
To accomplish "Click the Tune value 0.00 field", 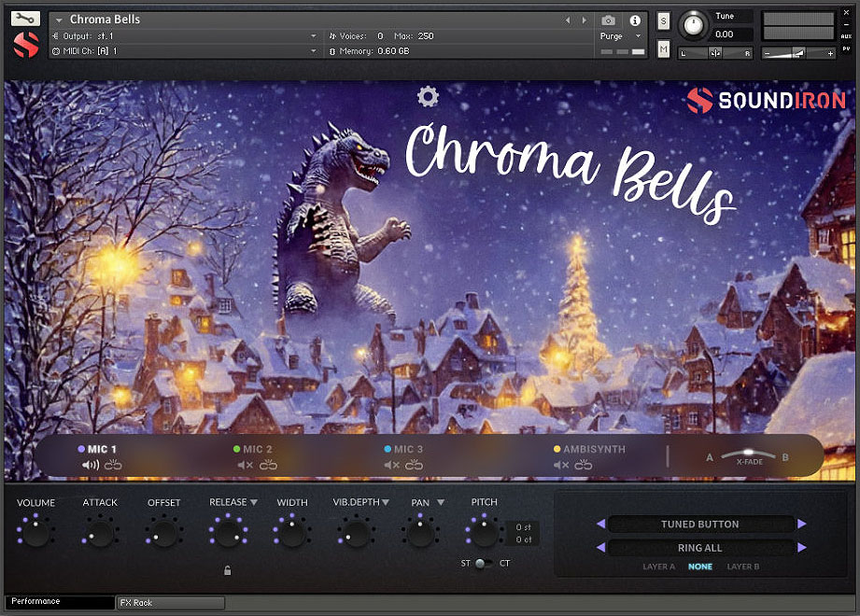I will point(732,35).
